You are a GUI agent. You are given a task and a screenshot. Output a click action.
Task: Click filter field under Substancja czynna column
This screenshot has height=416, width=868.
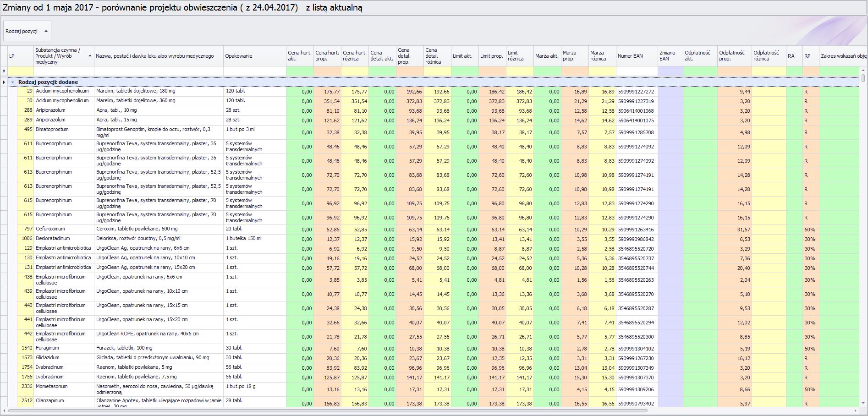[64, 71]
